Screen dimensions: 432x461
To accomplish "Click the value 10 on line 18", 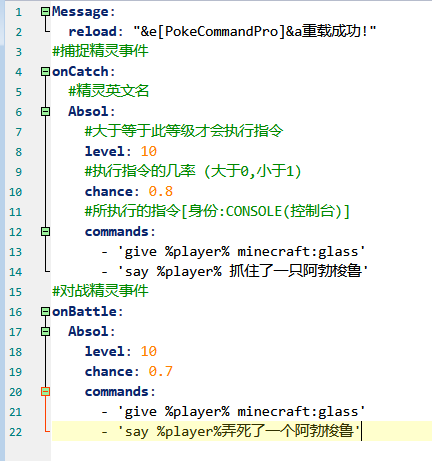I will [149, 351].
